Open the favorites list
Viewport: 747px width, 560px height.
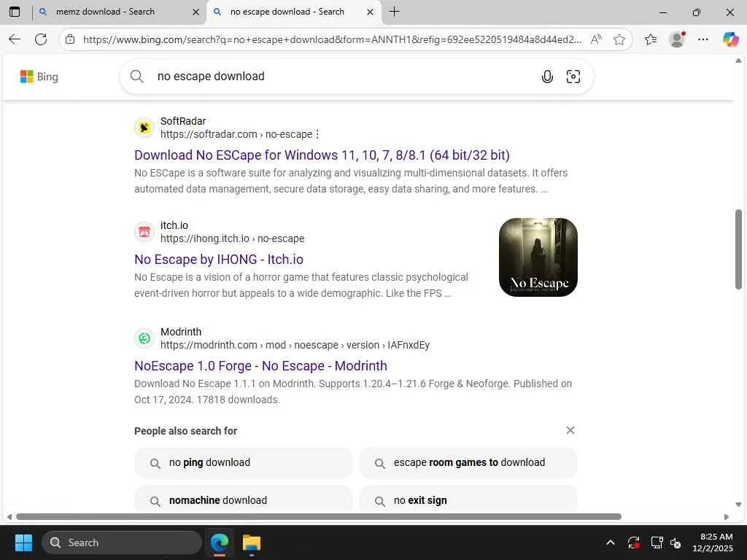(651, 39)
